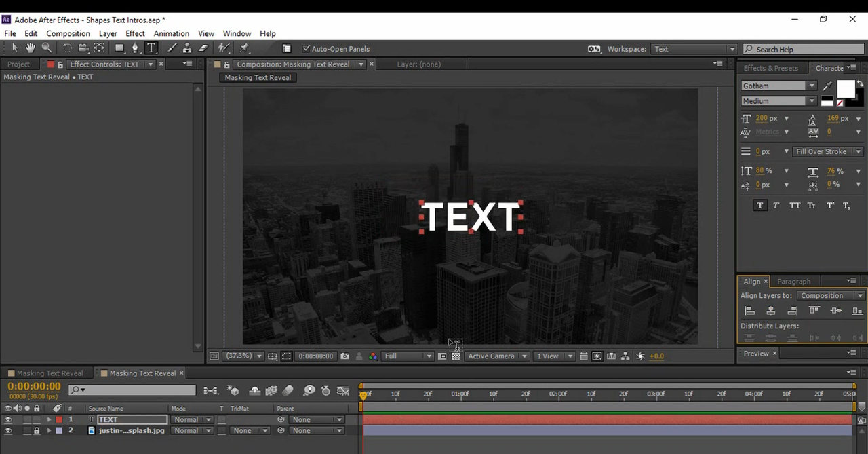Open the Active Camera dropdown
868x454 pixels.
tap(498, 356)
